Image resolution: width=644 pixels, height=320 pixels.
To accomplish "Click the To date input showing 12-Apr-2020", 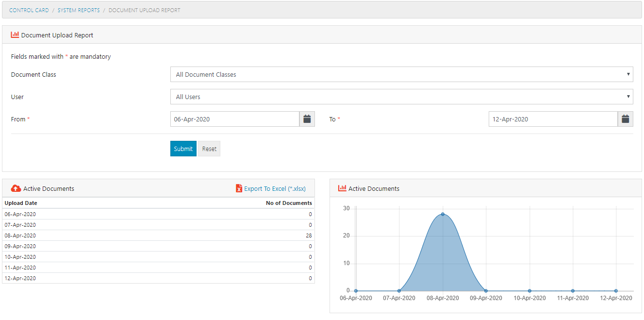I will coord(553,118).
